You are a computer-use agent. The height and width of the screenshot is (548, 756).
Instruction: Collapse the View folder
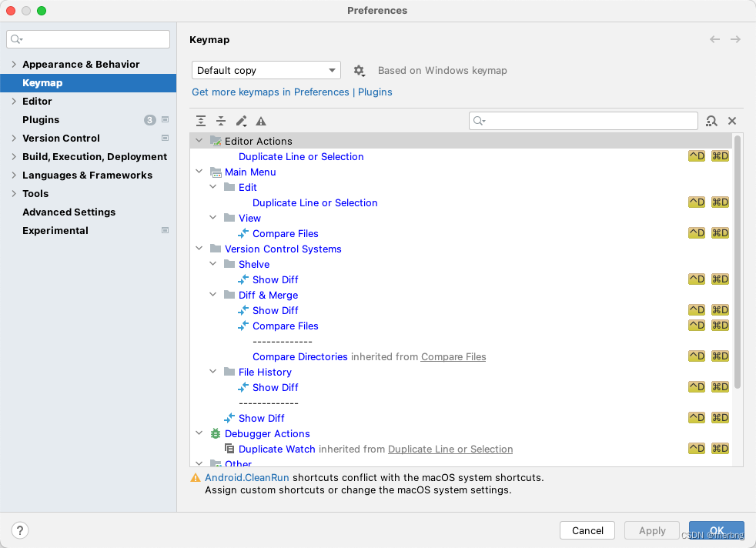(x=213, y=218)
